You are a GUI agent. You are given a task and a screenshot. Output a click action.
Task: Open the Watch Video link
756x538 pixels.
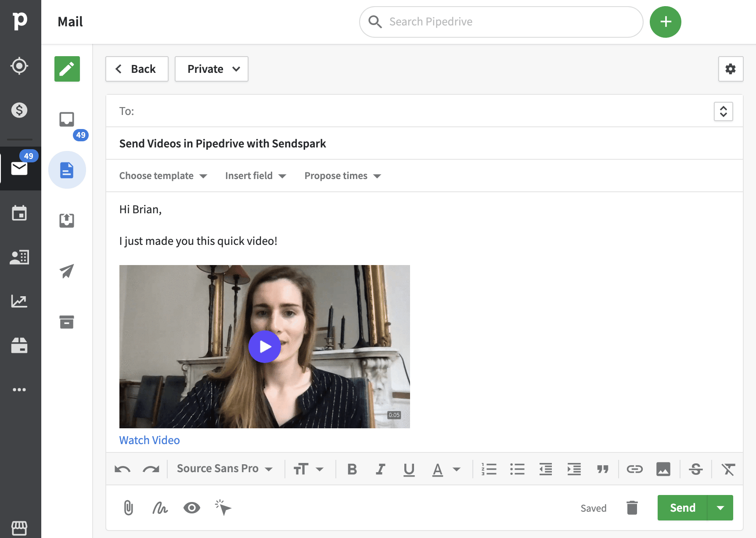150,440
